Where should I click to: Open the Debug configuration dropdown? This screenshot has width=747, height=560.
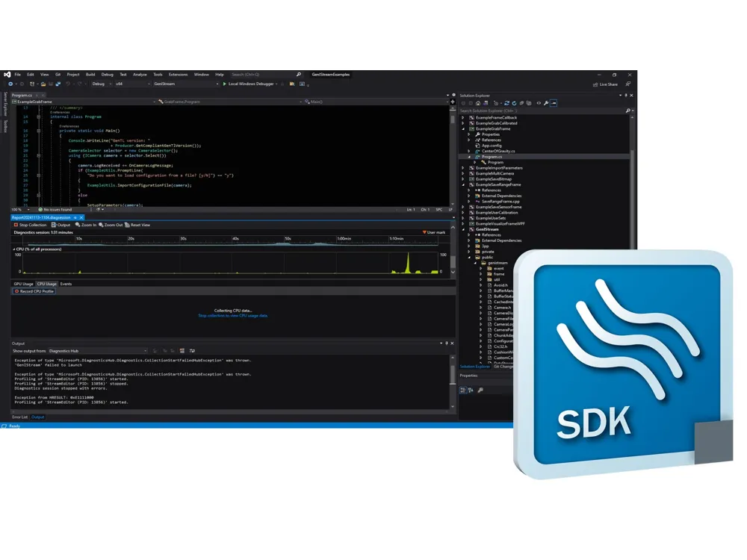[102, 84]
